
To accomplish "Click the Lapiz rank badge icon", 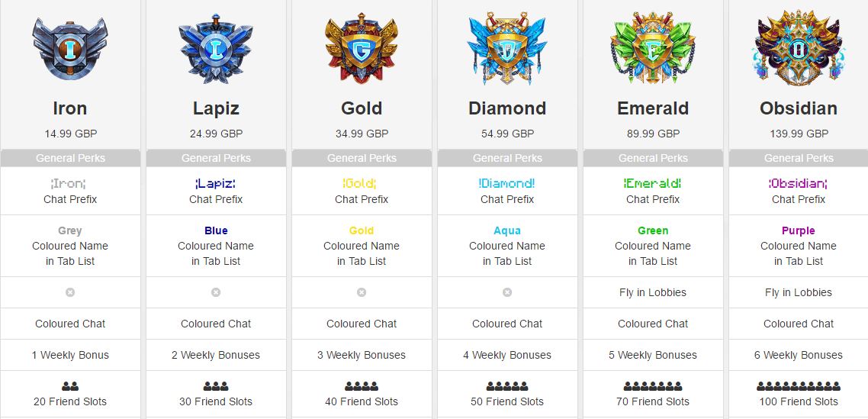I will coord(215,49).
